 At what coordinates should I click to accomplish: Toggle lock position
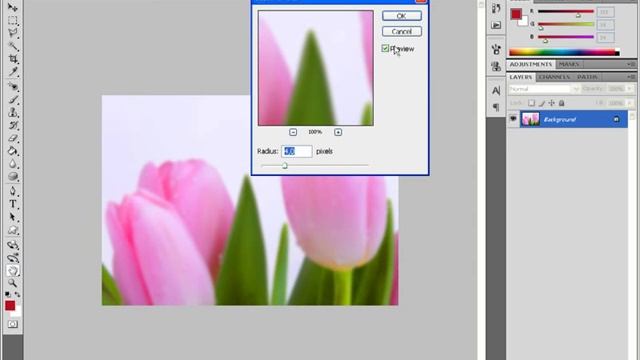(x=551, y=103)
